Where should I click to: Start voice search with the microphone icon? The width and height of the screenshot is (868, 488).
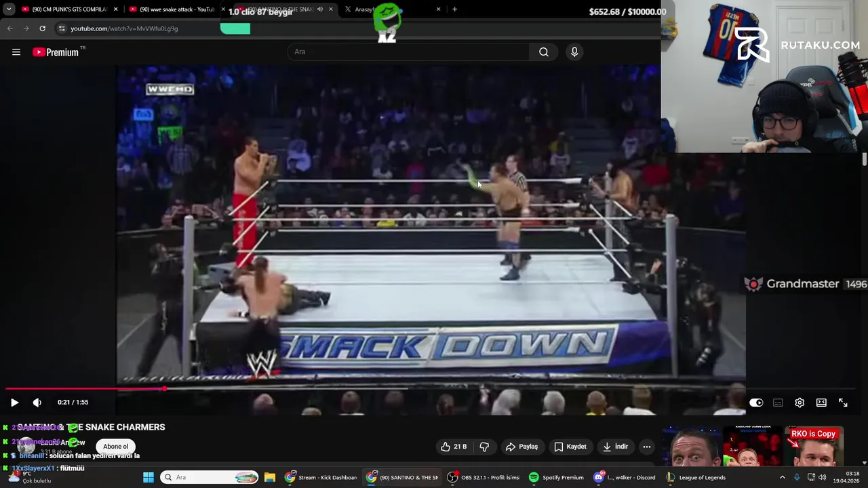tap(574, 52)
